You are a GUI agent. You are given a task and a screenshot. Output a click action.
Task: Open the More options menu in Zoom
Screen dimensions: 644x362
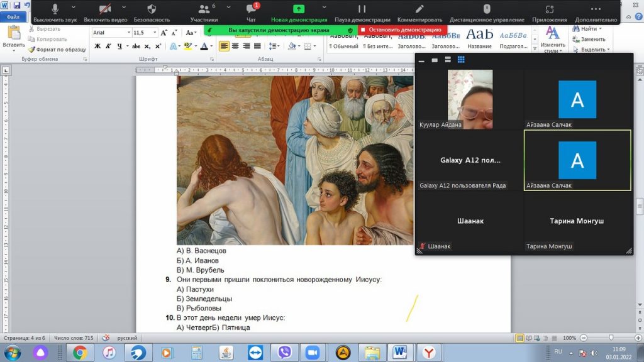[596, 12]
